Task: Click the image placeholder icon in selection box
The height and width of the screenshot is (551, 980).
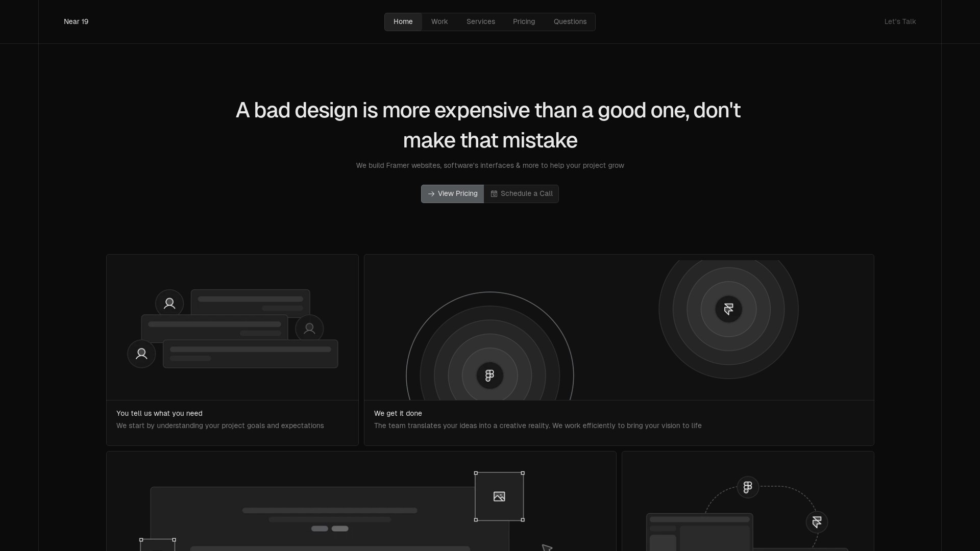Action: coord(499,496)
